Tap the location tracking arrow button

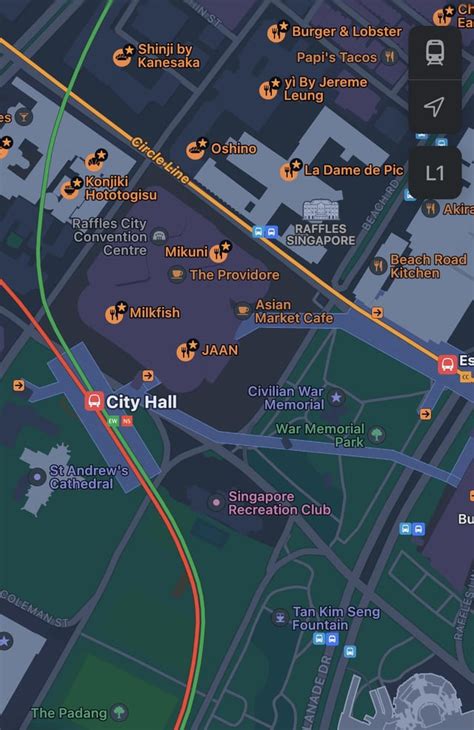tap(435, 107)
